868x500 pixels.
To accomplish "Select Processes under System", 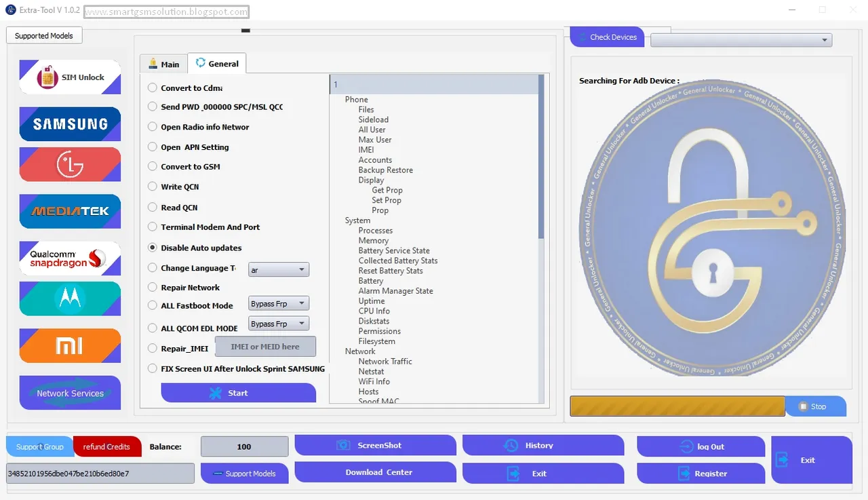I will (x=376, y=231).
